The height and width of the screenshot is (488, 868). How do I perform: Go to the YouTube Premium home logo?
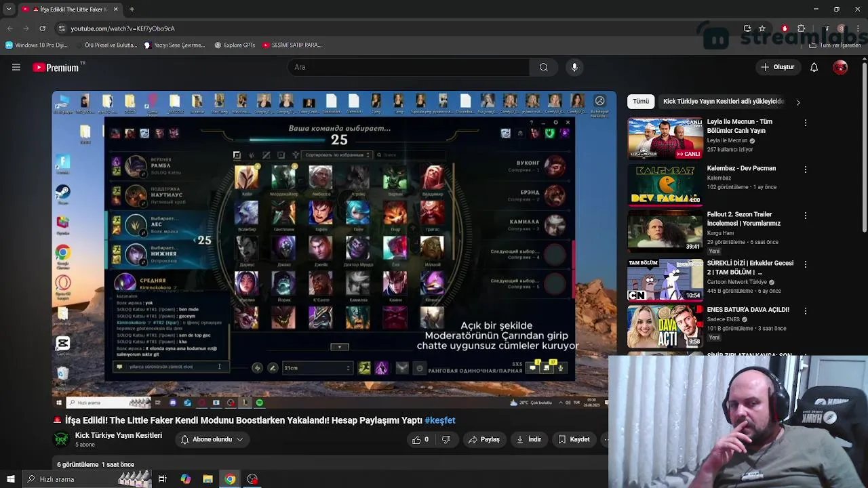pos(56,67)
